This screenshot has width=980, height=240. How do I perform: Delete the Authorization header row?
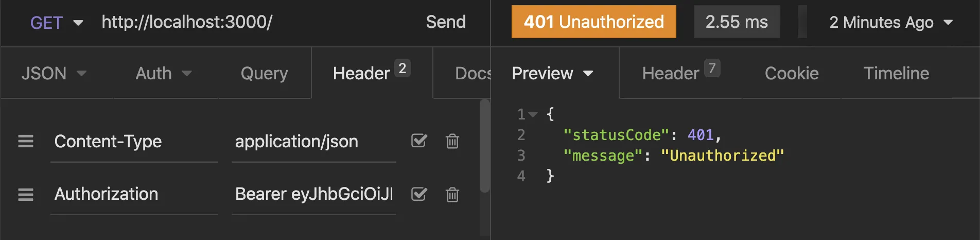452,194
